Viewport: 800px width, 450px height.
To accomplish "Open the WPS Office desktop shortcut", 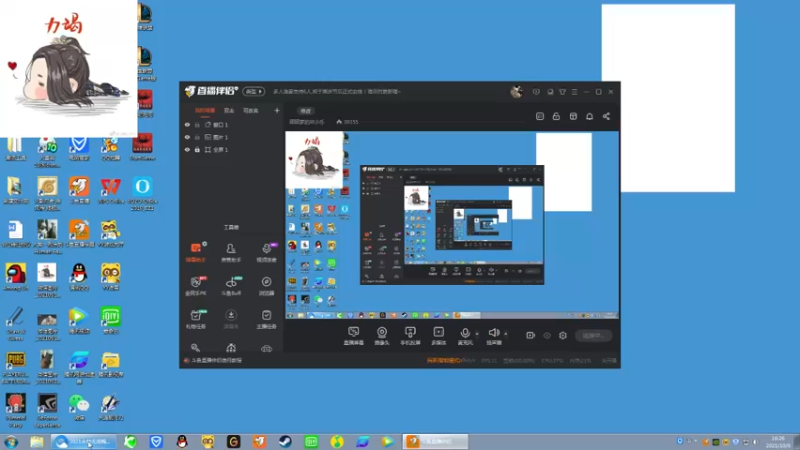I will click(x=111, y=191).
